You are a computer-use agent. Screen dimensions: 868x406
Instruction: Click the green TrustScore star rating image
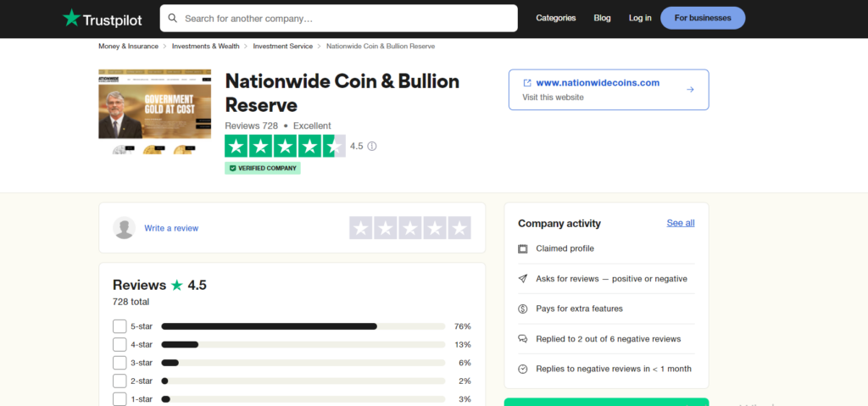285,147
